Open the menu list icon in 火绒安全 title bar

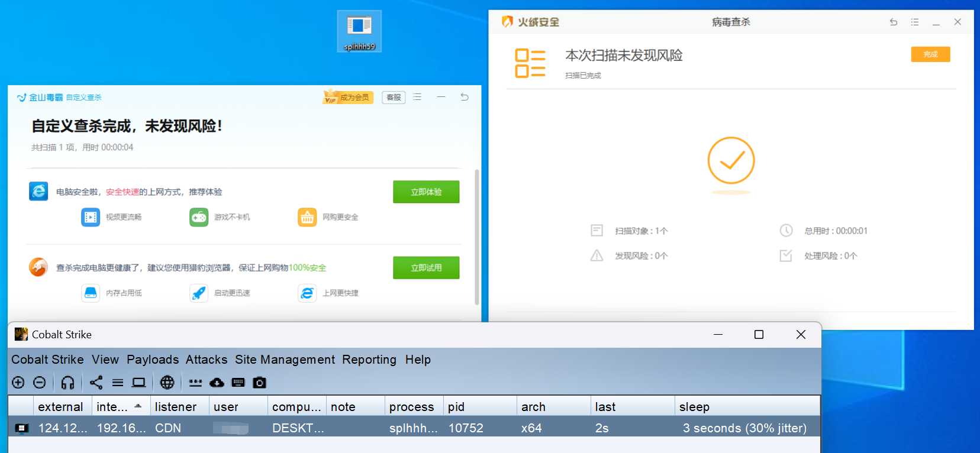tap(915, 22)
